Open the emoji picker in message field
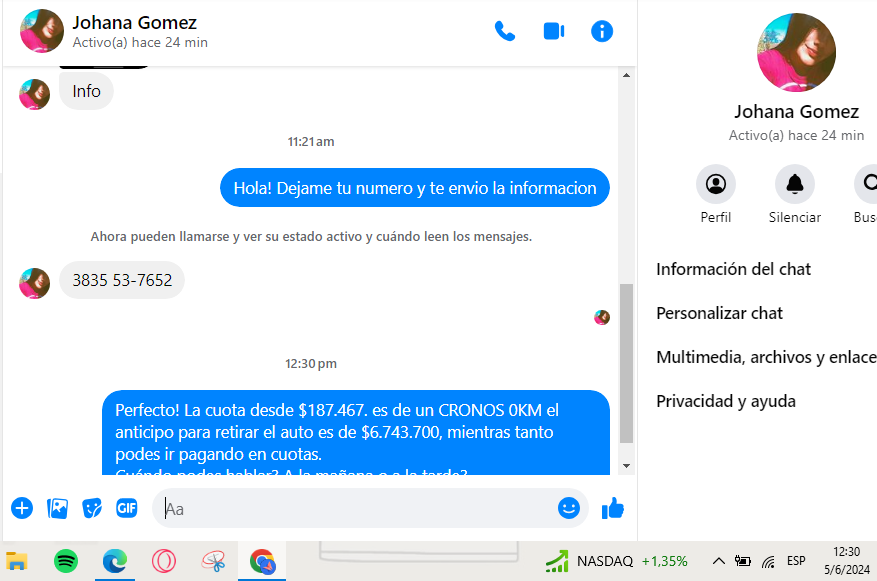 [568, 508]
